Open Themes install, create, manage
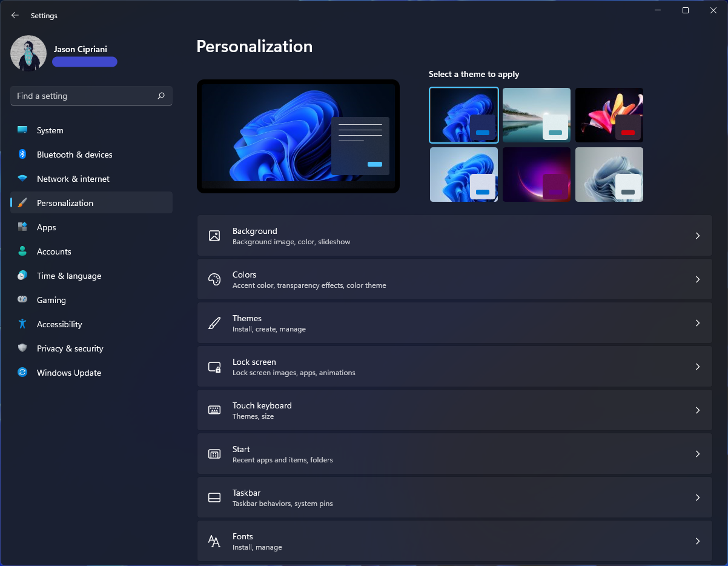 point(455,323)
